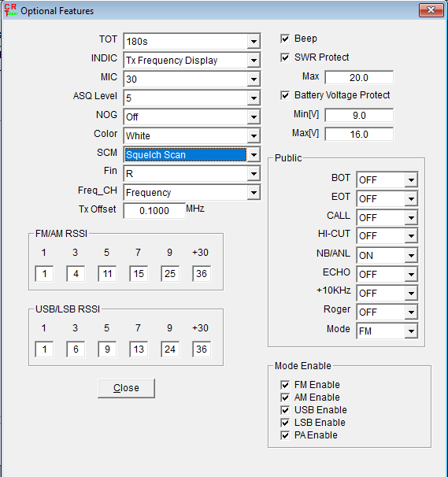Uncheck Battery Voltage Protect
448x477 pixels.
click(x=285, y=95)
